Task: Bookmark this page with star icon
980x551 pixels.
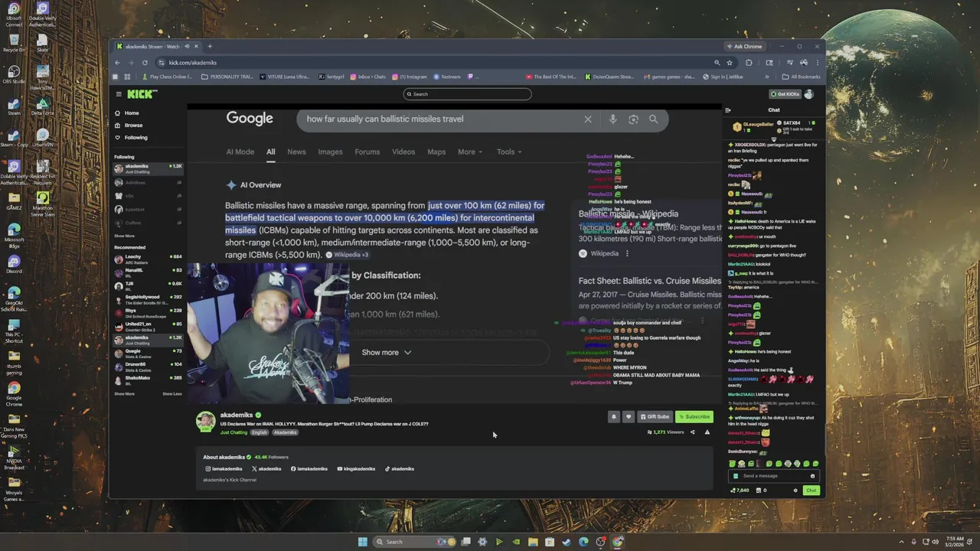Action: [x=730, y=63]
